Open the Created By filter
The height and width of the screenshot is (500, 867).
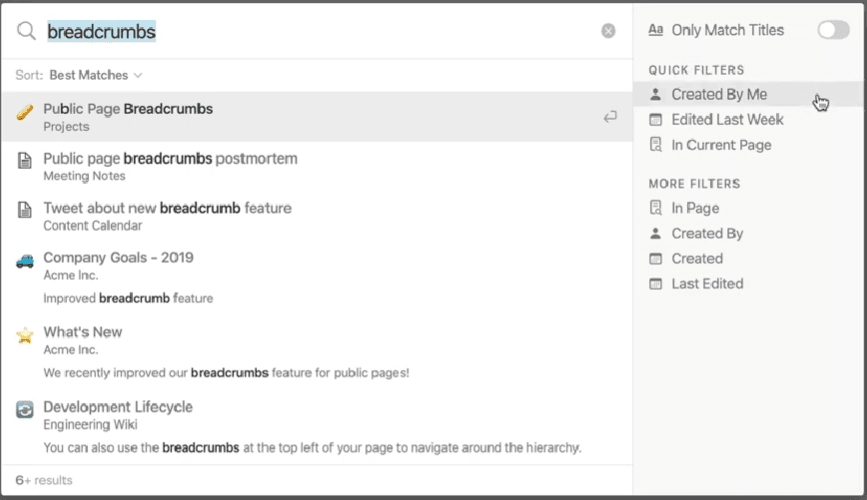point(706,233)
